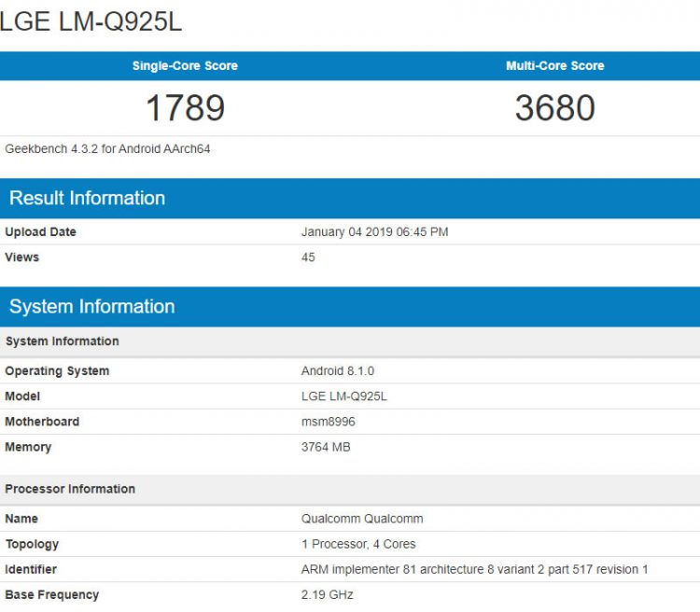This screenshot has height=612, width=700.
Task: Select the LGE LM-Q925L model value
Action: [344, 396]
